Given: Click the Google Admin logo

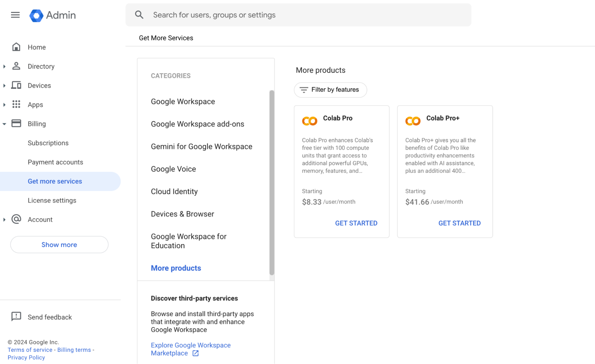Looking at the screenshot, I should (x=53, y=15).
